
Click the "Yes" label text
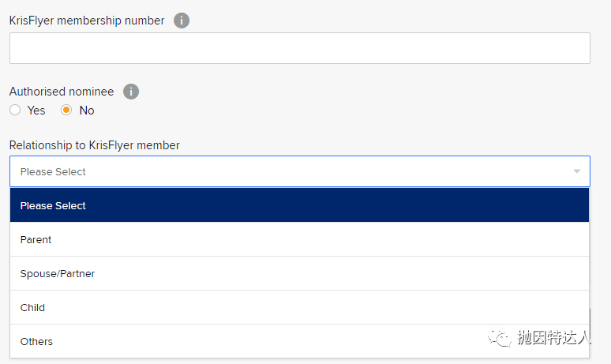36,111
